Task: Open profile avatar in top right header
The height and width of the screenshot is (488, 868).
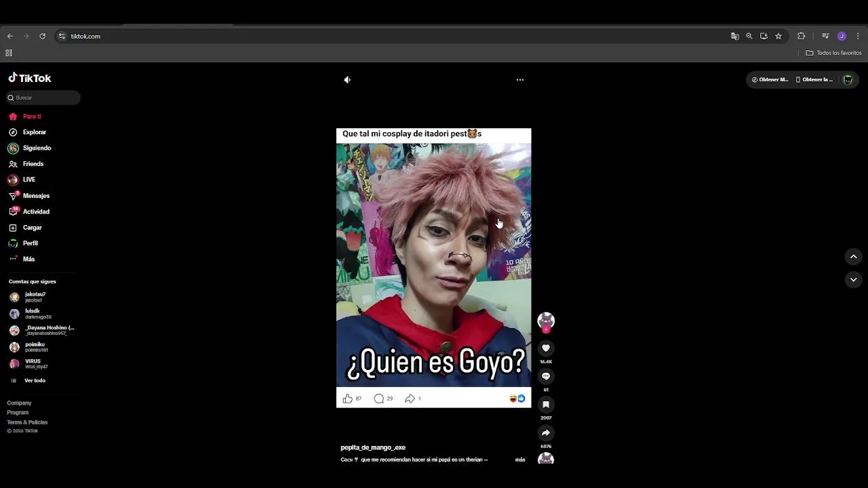Action: [848, 80]
